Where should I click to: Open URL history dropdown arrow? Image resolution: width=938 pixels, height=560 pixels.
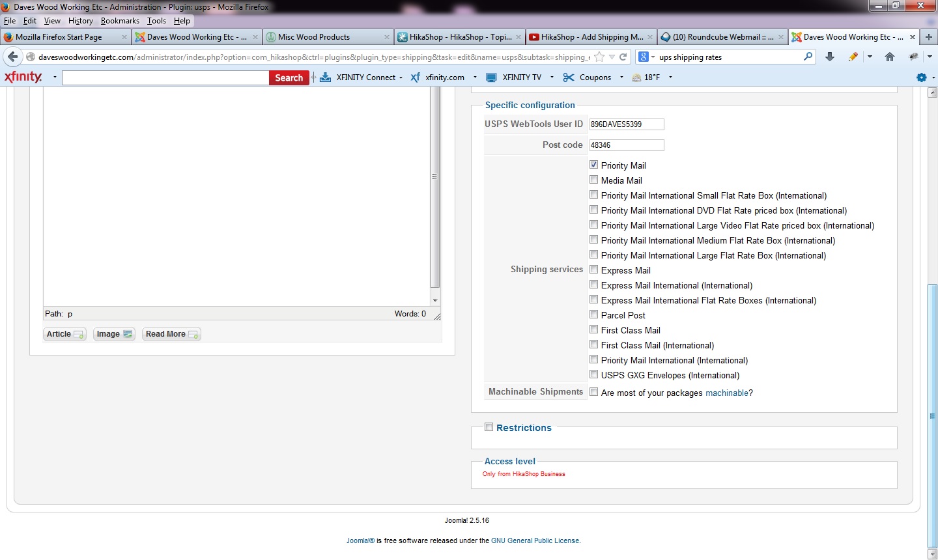coord(612,57)
